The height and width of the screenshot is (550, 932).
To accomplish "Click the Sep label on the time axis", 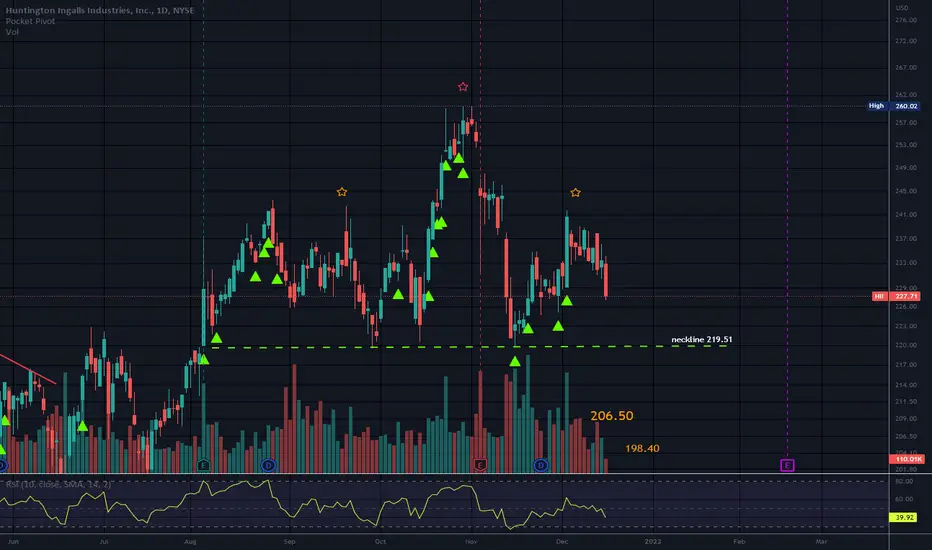I will pos(289,542).
